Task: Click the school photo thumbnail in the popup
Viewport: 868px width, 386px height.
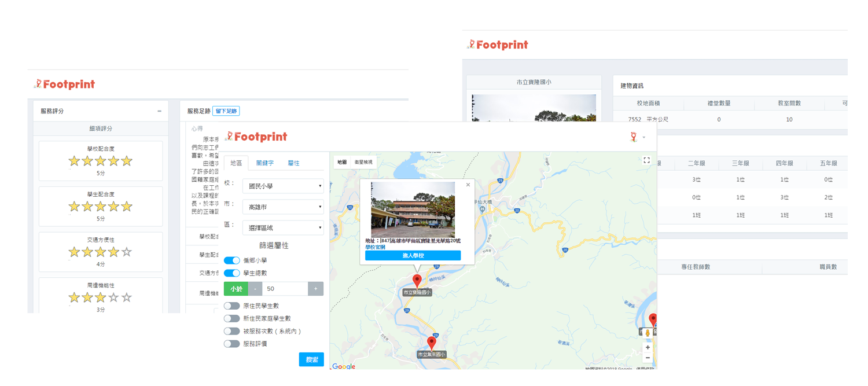Action: coord(412,210)
